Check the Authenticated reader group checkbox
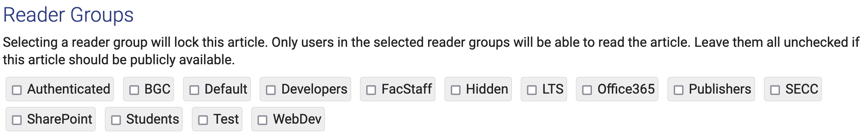This screenshot has width=868, height=139. (17, 90)
